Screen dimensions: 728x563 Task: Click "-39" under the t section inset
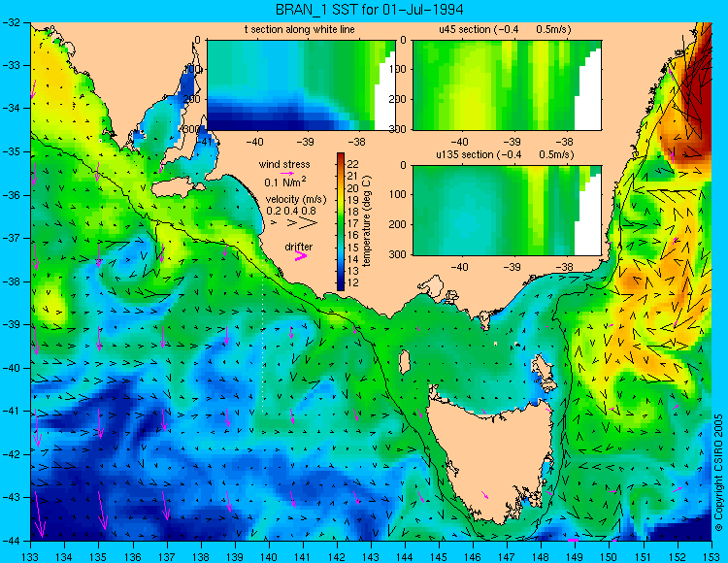(306, 142)
